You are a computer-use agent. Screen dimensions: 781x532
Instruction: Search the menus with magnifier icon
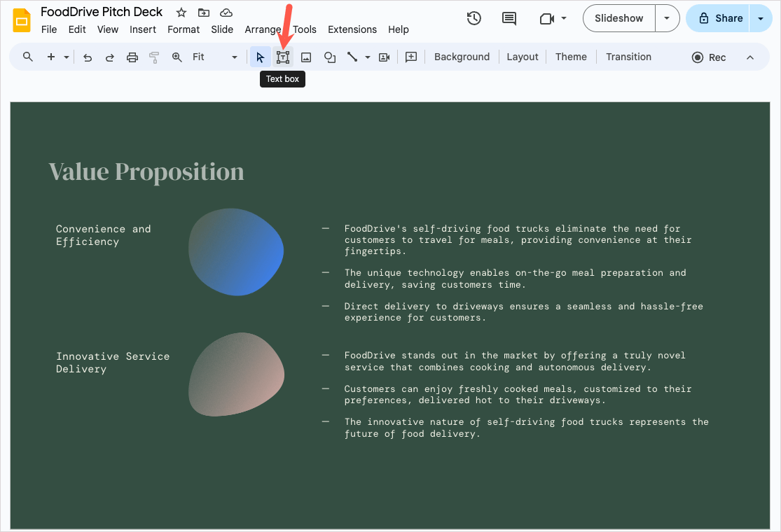(x=28, y=57)
